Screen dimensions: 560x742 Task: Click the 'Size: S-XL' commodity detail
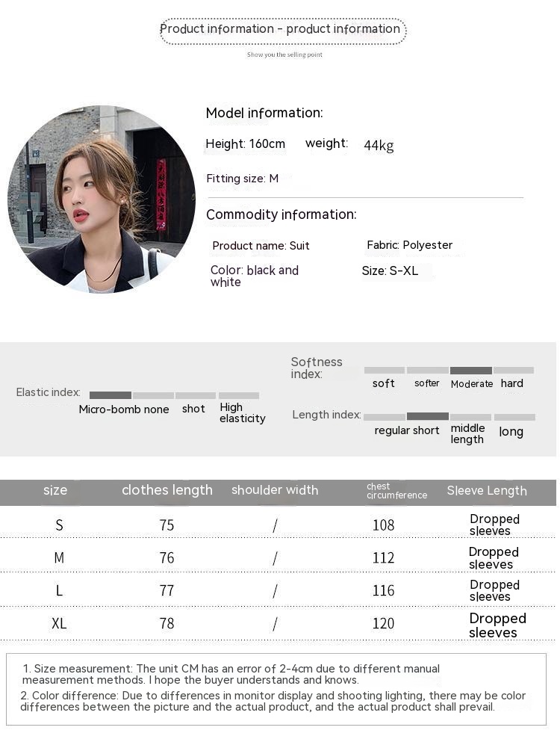pos(390,270)
